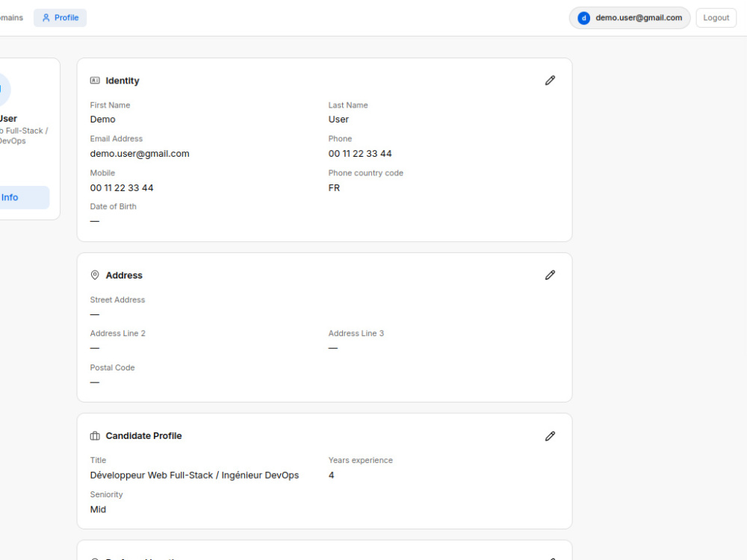Click the user avatar badge in header
Viewport: 747px width, 560px height.
[583, 18]
